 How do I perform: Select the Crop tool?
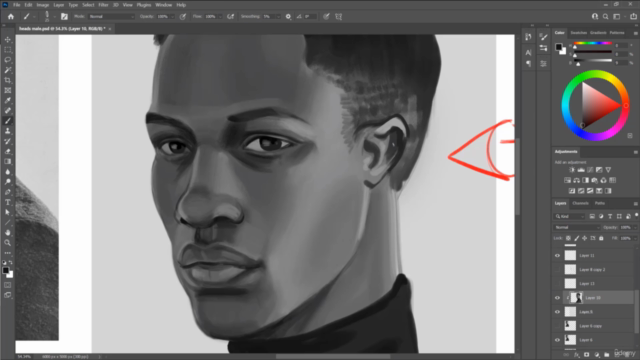pos(8,80)
